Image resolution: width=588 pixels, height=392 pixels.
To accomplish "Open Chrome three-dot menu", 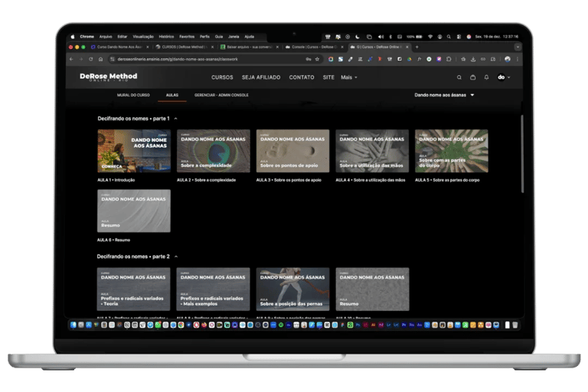I will 518,59.
